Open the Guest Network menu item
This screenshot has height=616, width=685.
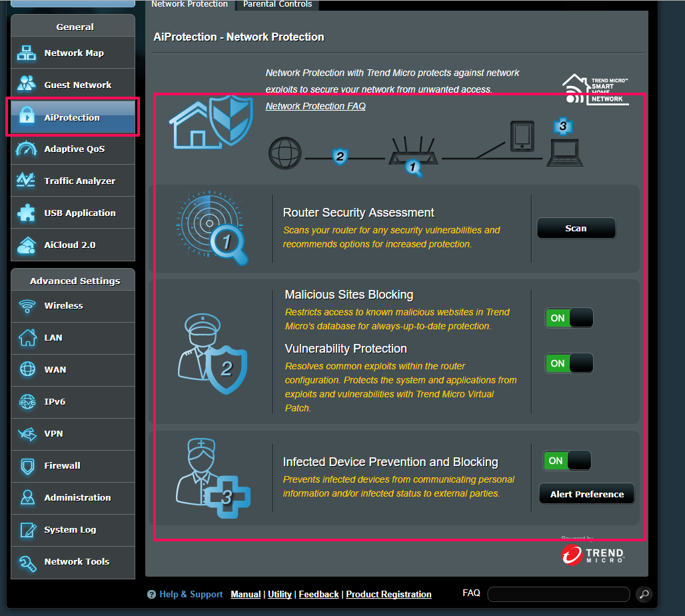[73, 85]
